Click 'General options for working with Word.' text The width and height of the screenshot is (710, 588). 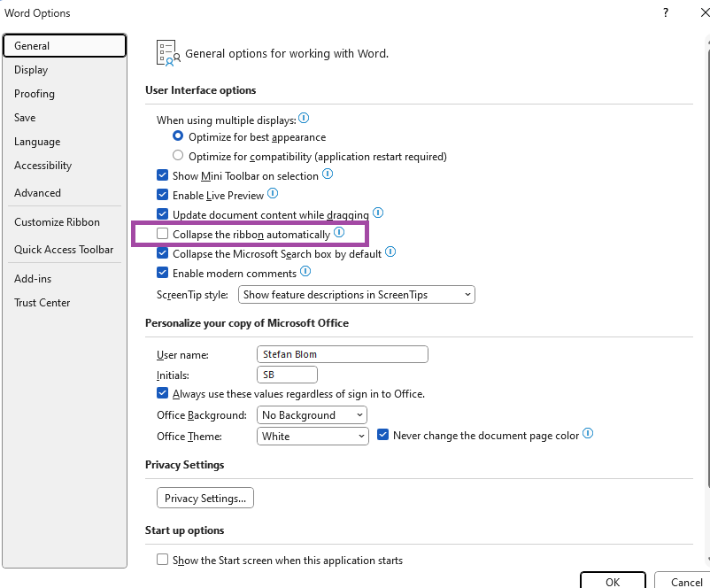[287, 53]
